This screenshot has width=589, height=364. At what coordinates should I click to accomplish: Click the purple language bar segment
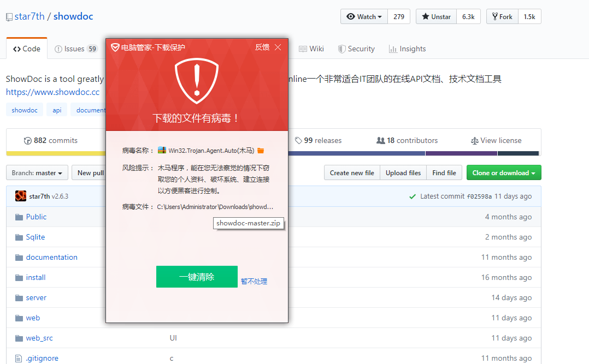[461, 153]
